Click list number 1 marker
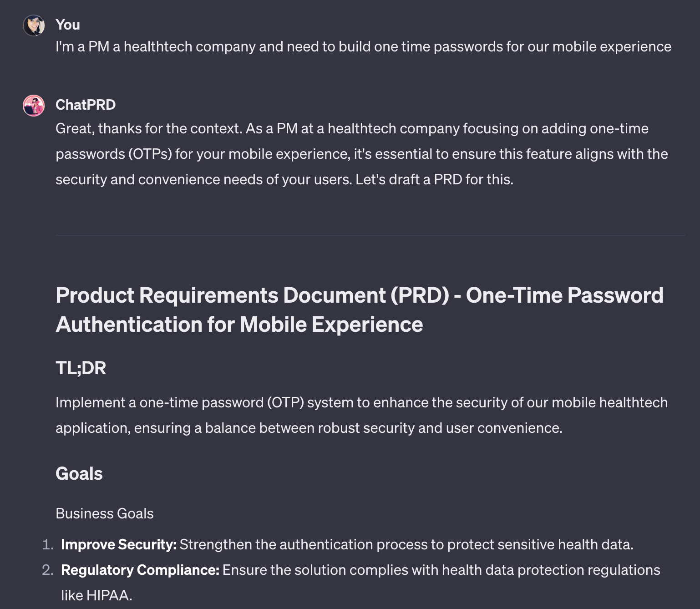The image size is (700, 609). [x=48, y=544]
